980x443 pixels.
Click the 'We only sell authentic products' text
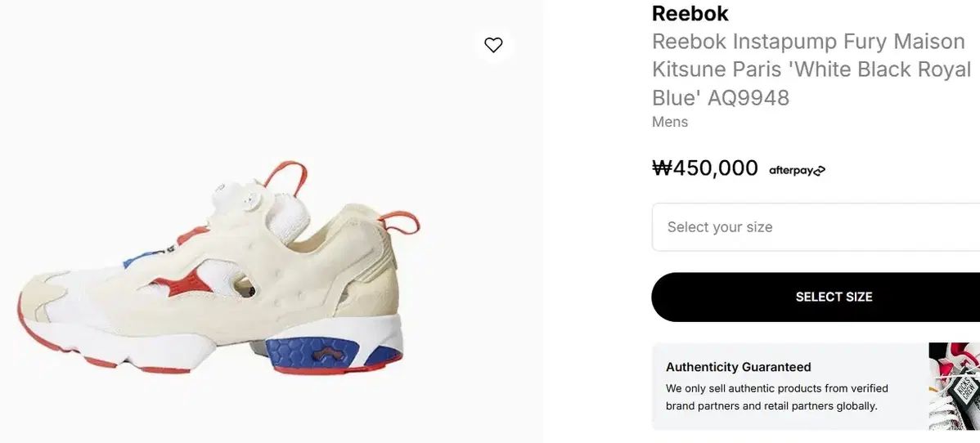point(776,388)
